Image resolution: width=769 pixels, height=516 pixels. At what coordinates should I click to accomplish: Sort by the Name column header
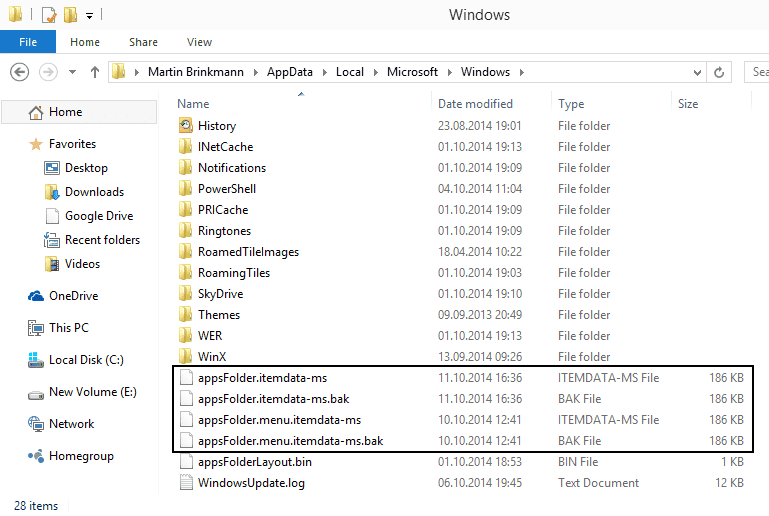click(x=193, y=104)
